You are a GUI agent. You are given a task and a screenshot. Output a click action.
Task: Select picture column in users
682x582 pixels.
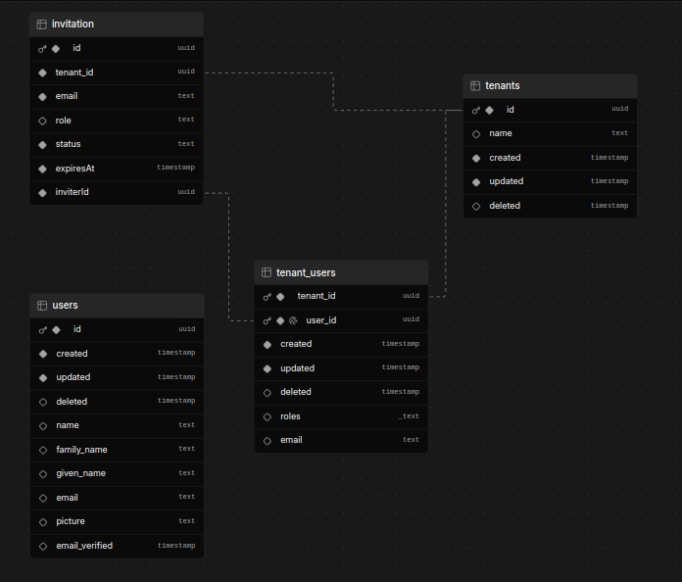117,521
